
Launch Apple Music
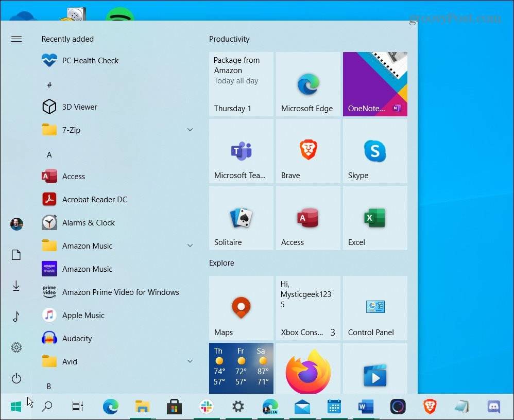click(x=118, y=315)
